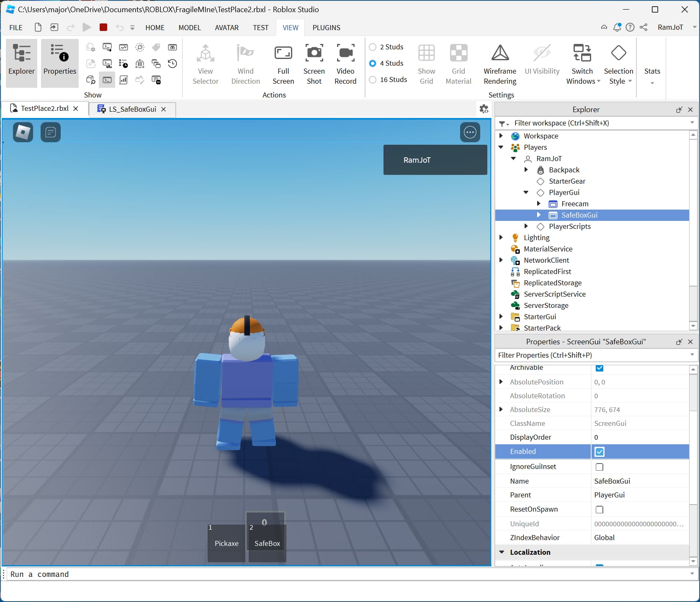Toggle Show Grid in the viewport
This screenshot has width=700, height=602.
(x=426, y=63)
